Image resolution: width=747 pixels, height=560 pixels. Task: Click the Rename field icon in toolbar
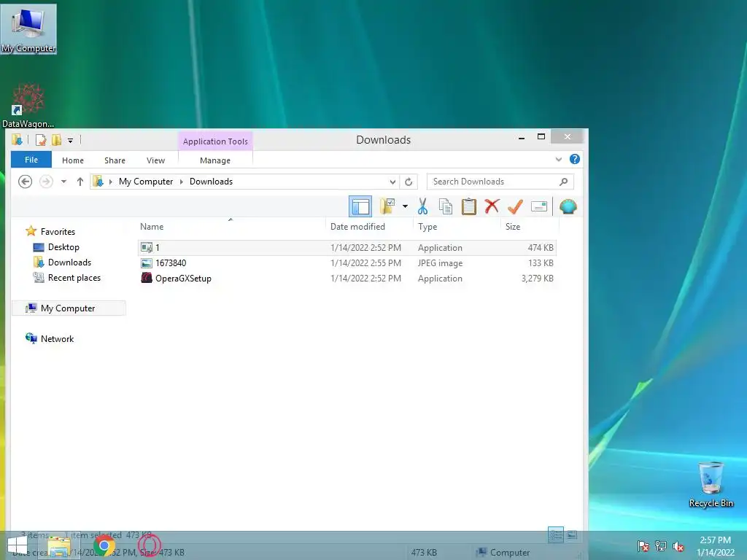coord(539,206)
